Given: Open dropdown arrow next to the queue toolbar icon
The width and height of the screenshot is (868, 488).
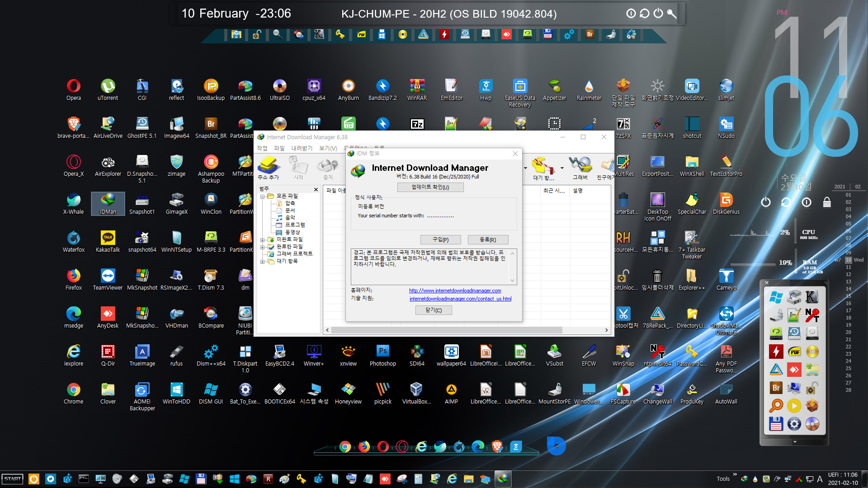Looking at the screenshot, I should point(562,168).
